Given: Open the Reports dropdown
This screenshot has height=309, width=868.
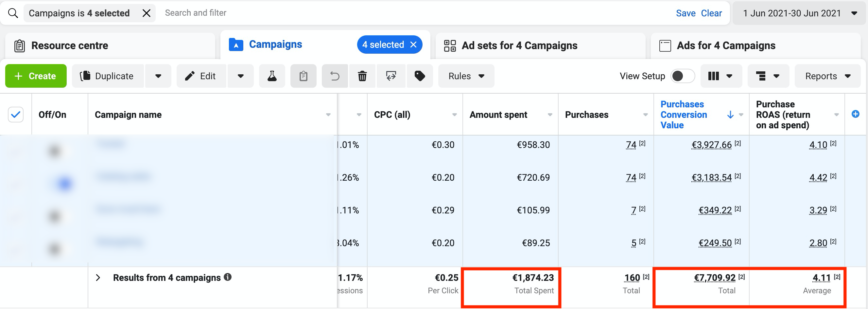Looking at the screenshot, I should click(x=827, y=76).
